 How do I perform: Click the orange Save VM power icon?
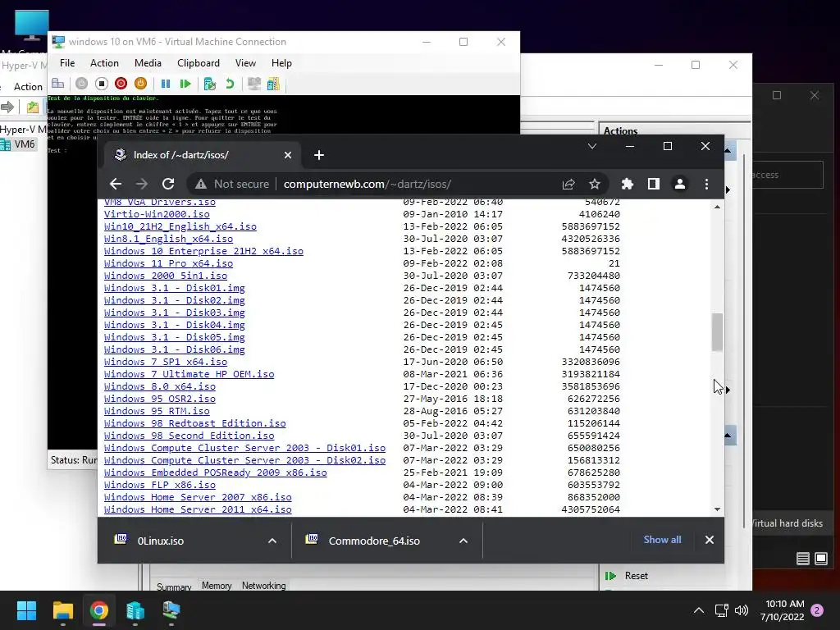140,84
